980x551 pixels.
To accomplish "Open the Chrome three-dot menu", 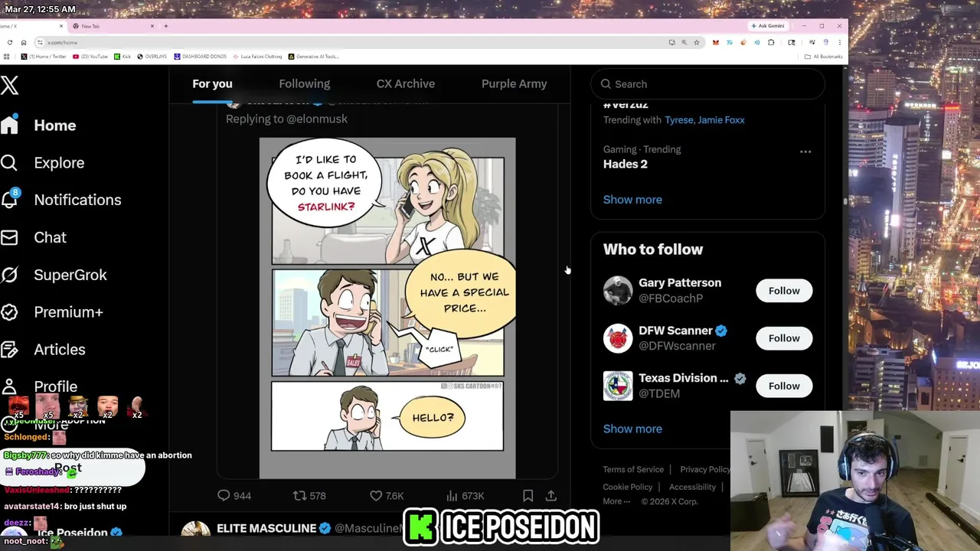I will click(x=839, y=42).
